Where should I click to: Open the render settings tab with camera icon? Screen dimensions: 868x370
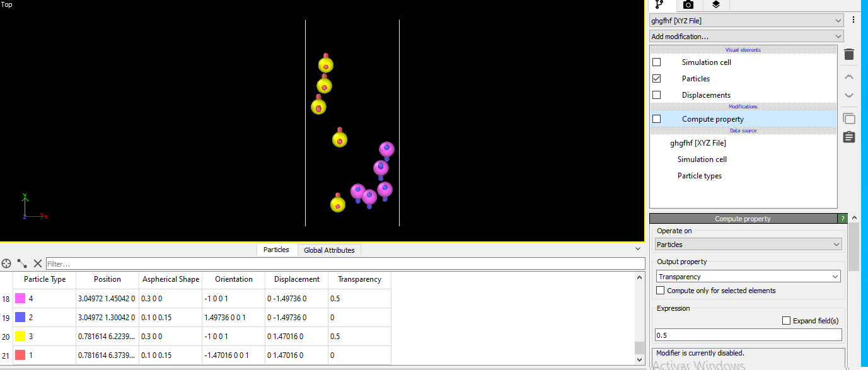tap(688, 5)
